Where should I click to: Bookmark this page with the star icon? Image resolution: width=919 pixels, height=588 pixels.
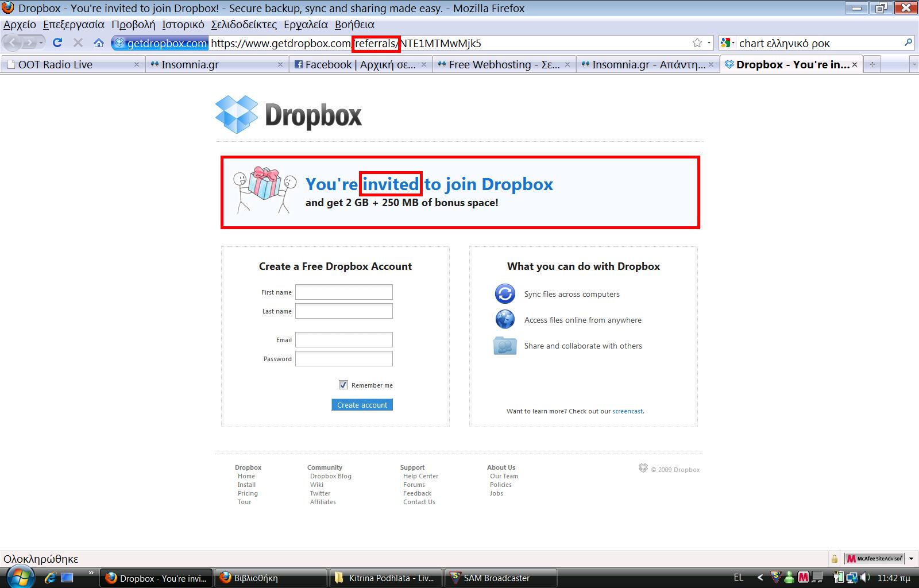point(697,42)
